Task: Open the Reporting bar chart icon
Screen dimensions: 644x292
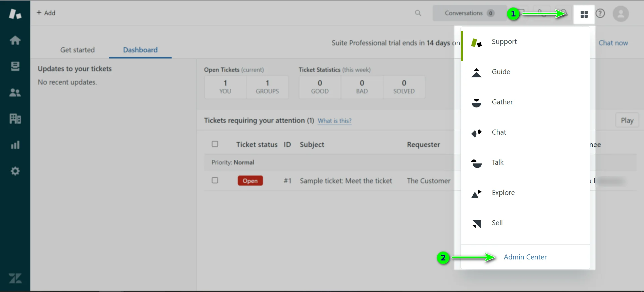Action: (x=15, y=145)
